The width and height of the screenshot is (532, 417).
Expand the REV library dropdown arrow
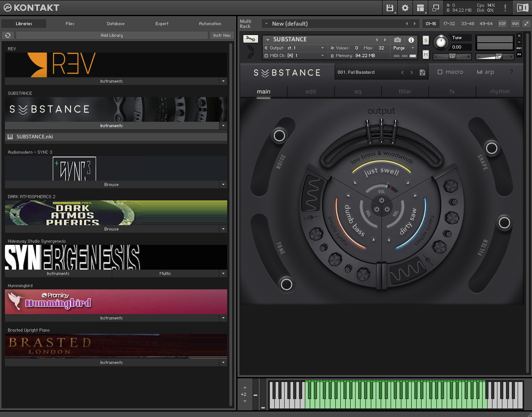[223, 81]
